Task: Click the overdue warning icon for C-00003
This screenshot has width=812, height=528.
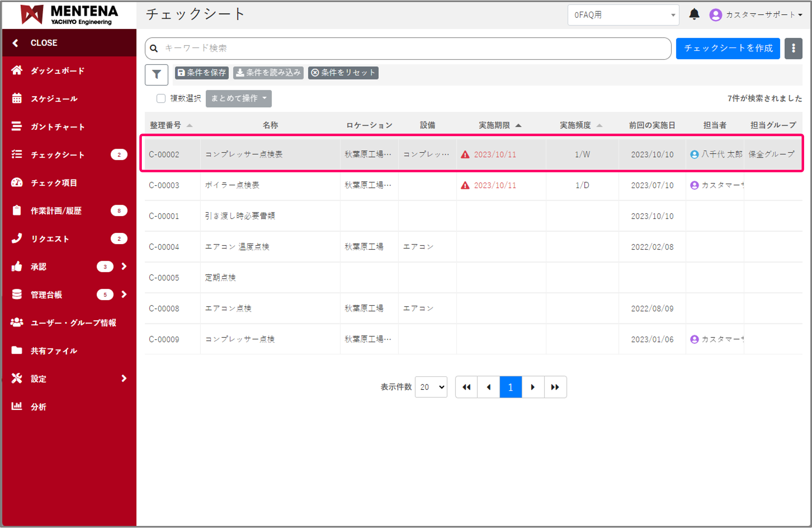Action: pos(465,185)
